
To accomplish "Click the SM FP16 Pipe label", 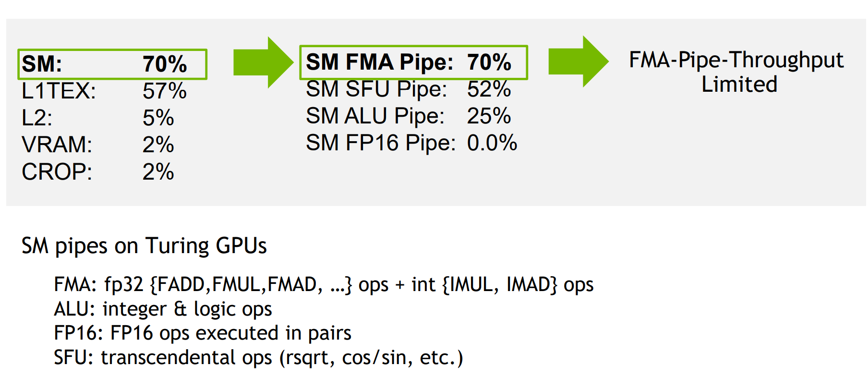I will point(381,143).
